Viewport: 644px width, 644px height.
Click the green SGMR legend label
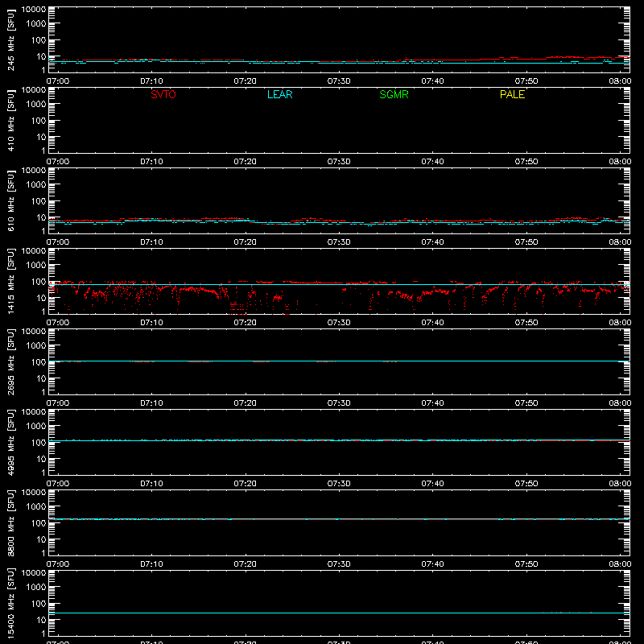(x=394, y=94)
